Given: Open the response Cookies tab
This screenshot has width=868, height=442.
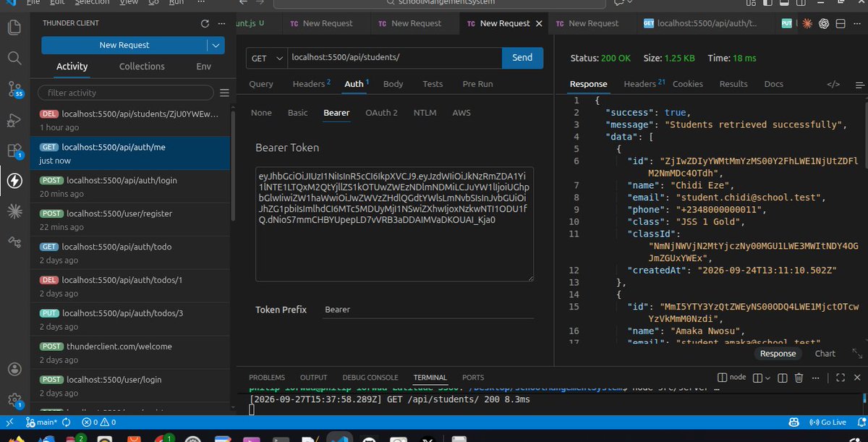Looking at the screenshot, I should click(688, 84).
